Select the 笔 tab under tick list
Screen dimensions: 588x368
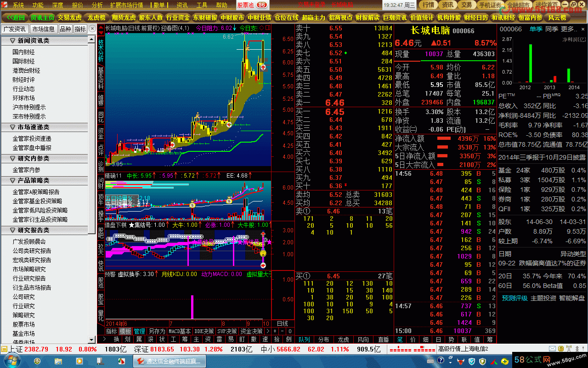point(400,339)
